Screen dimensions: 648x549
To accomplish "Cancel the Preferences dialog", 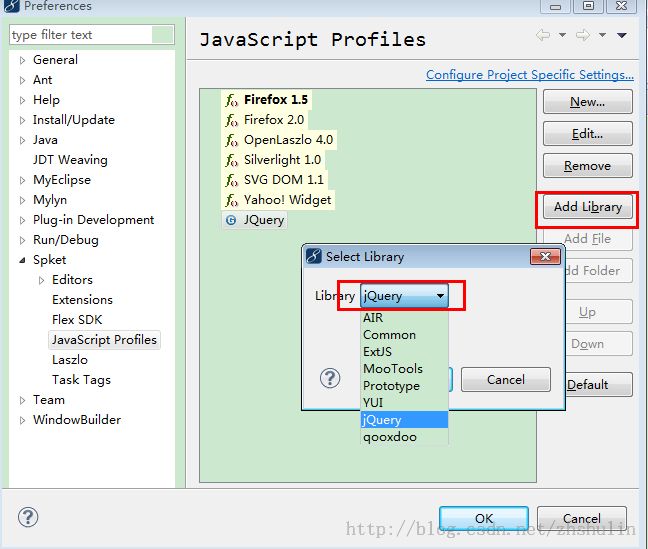I will (581, 518).
